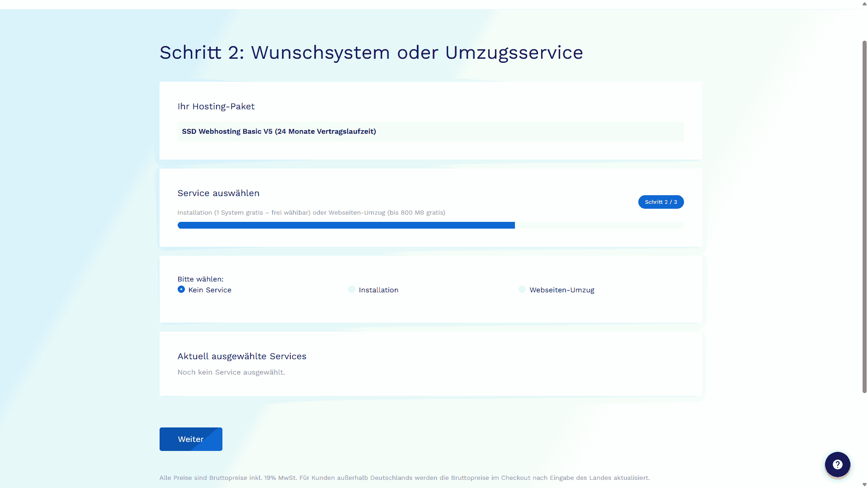The height and width of the screenshot is (488, 868).
Task: Select the Kein Service radio option
Action: [181, 289]
